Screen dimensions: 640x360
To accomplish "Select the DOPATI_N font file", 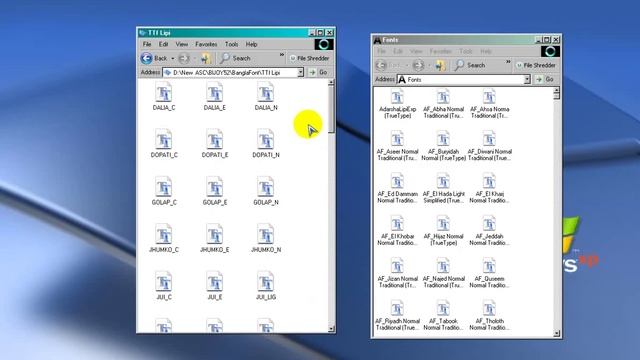I will pos(266,144).
